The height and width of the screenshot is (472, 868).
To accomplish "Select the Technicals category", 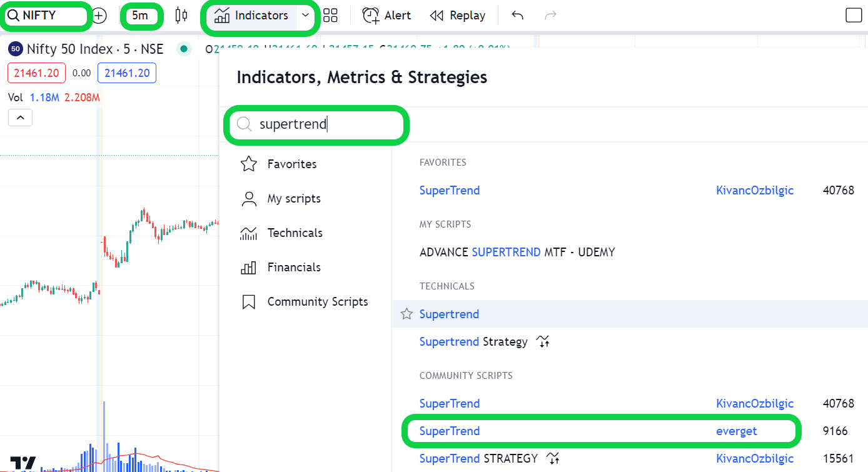I will point(295,233).
